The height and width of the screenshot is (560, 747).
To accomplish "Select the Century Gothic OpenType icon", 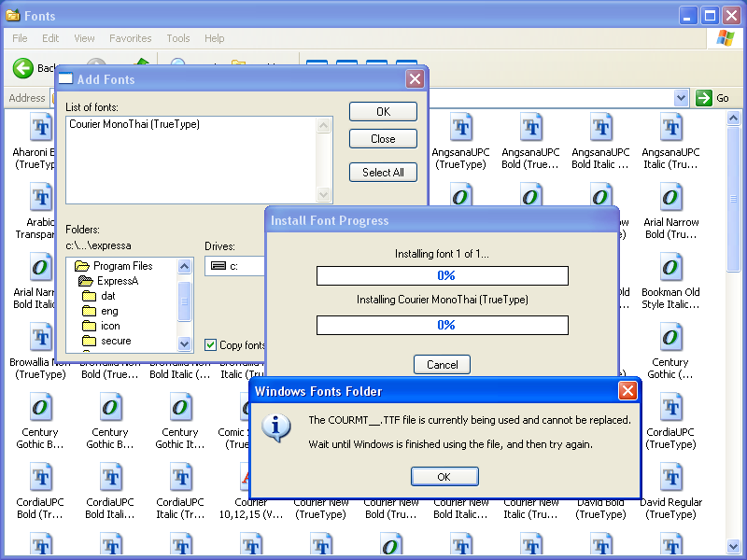I will (669, 337).
